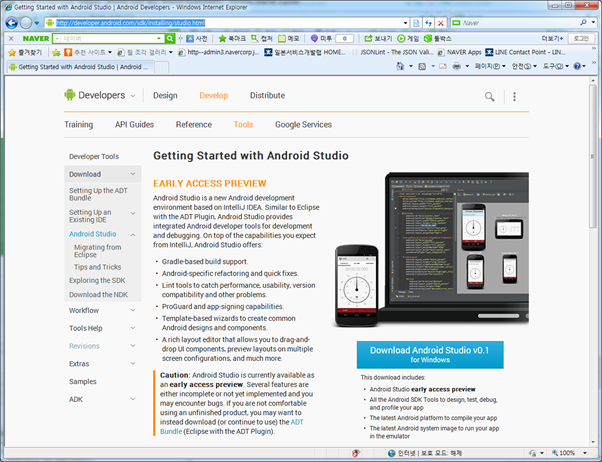
Task: Switch to the API Guides sub-tab
Action: (134, 124)
